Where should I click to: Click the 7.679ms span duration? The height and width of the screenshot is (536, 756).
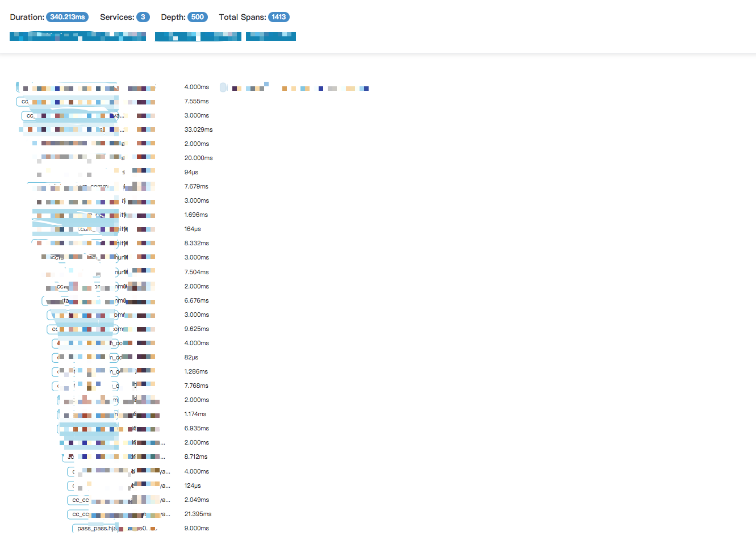click(x=197, y=186)
